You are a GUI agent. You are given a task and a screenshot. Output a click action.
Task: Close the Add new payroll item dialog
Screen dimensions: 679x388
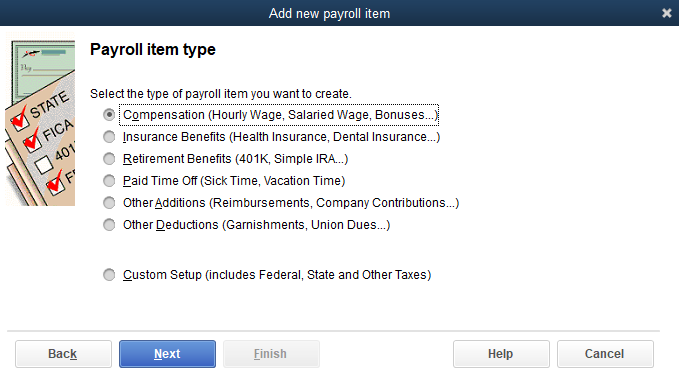666,13
